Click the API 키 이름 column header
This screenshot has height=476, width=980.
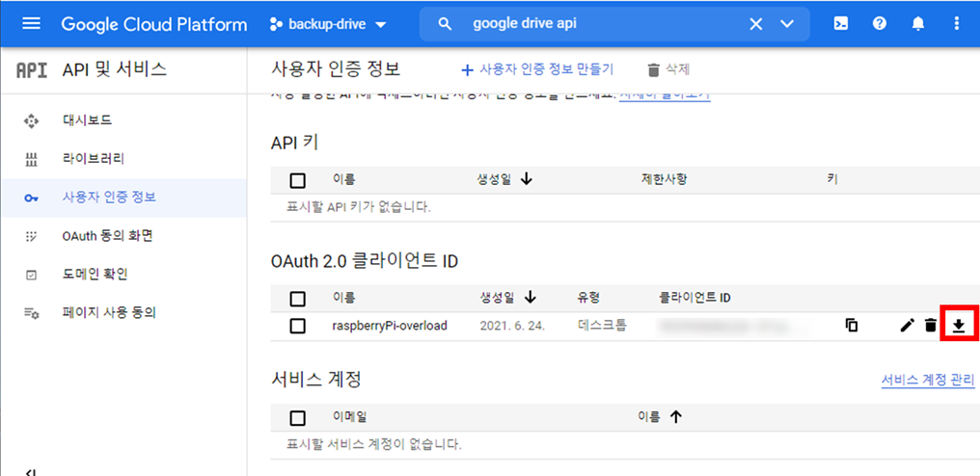coord(343,180)
